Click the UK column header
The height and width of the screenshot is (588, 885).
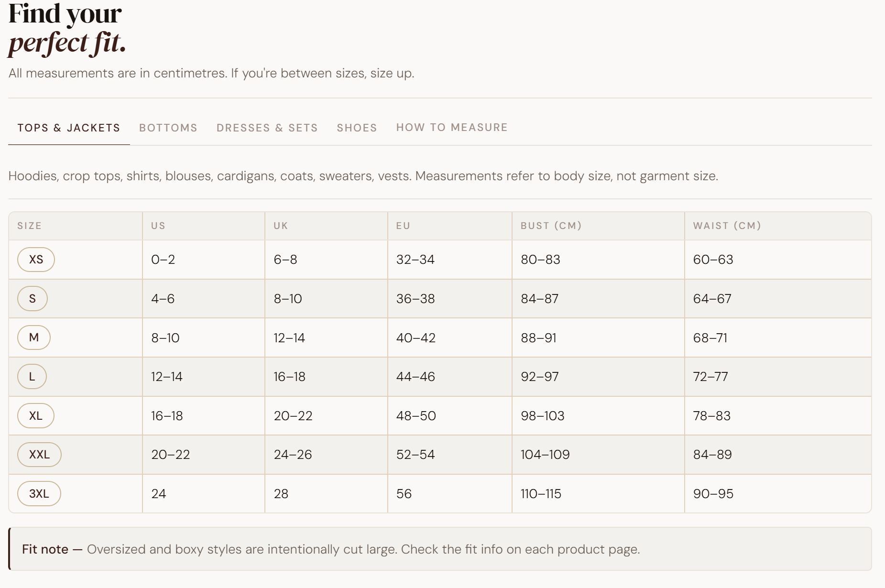(281, 226)
